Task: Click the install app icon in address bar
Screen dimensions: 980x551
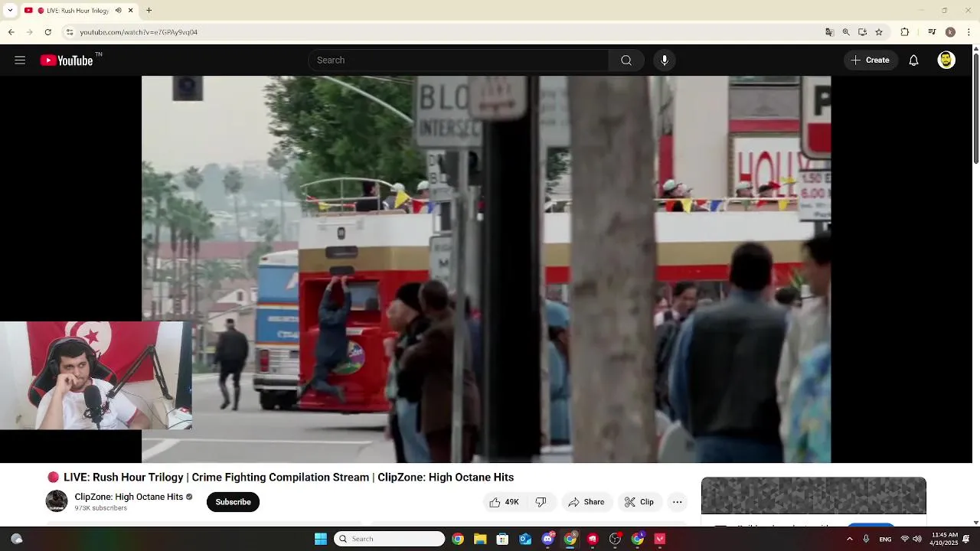Action: pos(862,32)
